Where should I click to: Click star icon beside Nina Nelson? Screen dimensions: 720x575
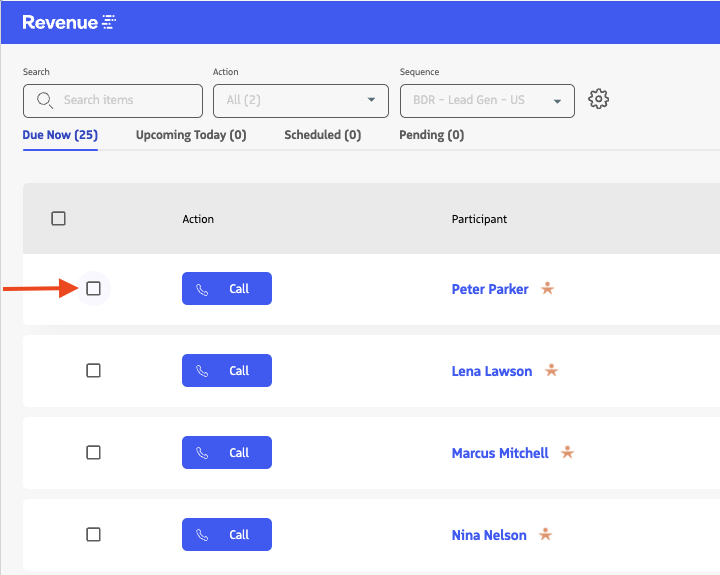pos(545,534)
